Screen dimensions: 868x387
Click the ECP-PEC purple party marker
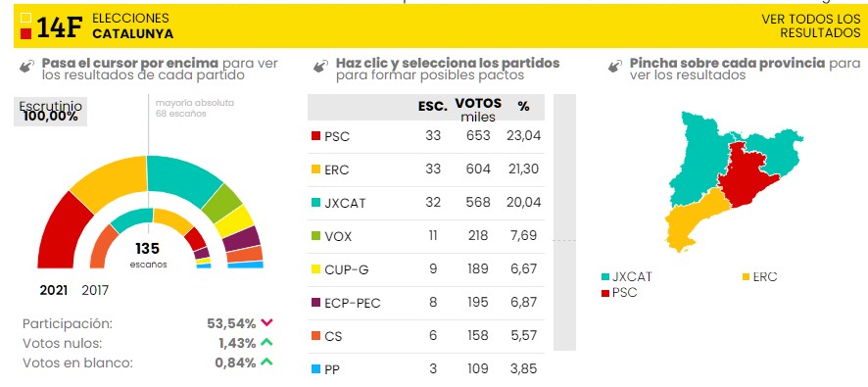[316, 303]
